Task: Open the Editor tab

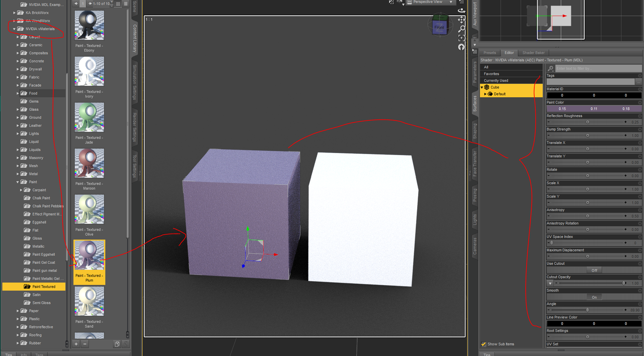Action: coord(509,52)
